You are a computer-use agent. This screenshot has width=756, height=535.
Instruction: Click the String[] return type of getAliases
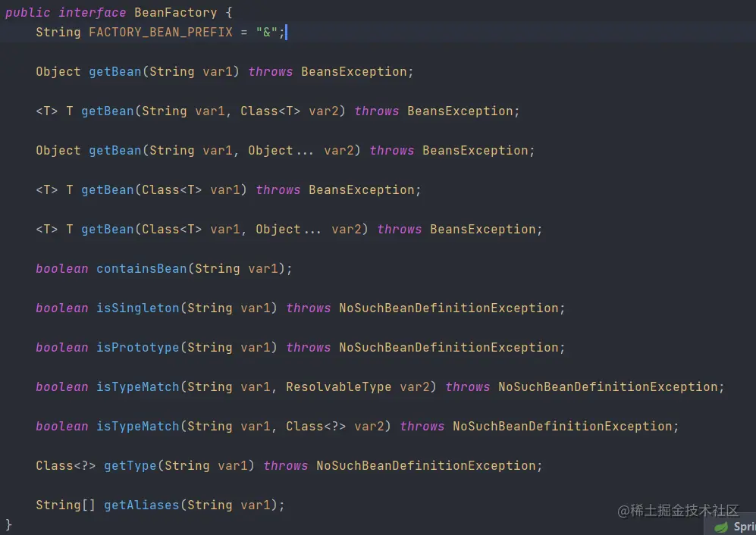click(65, 505)
